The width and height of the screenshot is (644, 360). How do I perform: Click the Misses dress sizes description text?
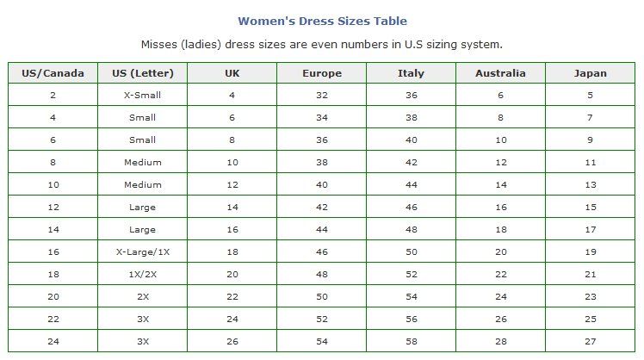(322, 45)
